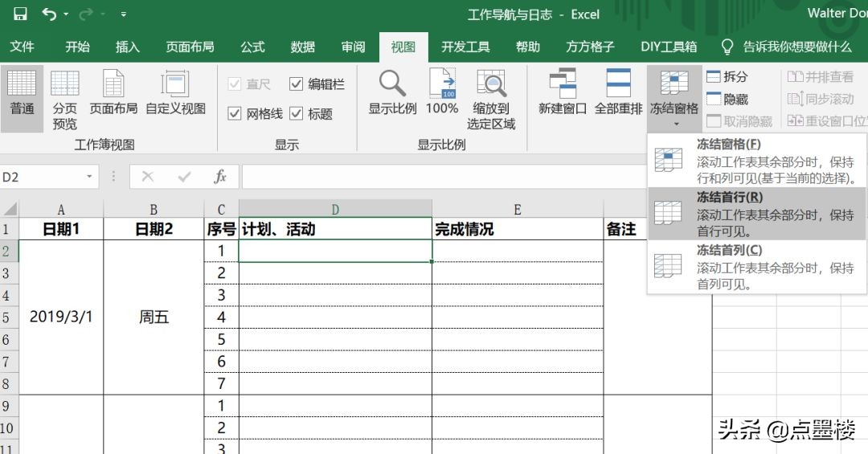Open Zoom (显示比例) magnifier dialog
The image size is (868, 454).
(392, 93)
